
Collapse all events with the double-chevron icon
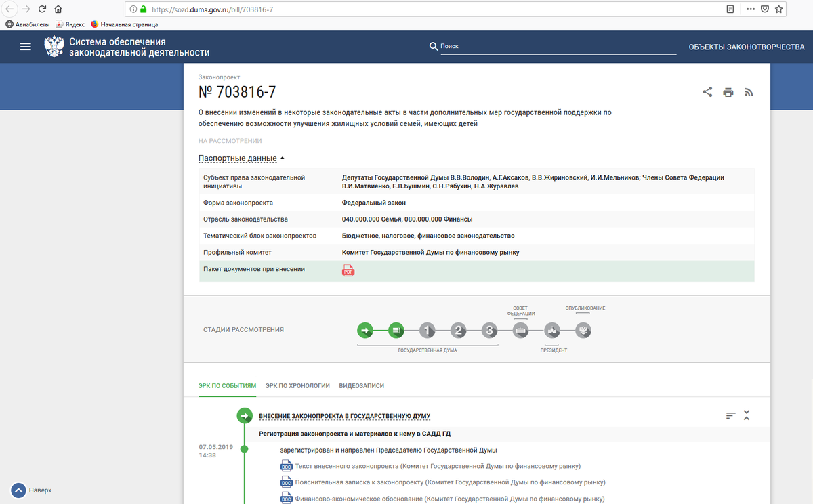(x=747, y=415)
